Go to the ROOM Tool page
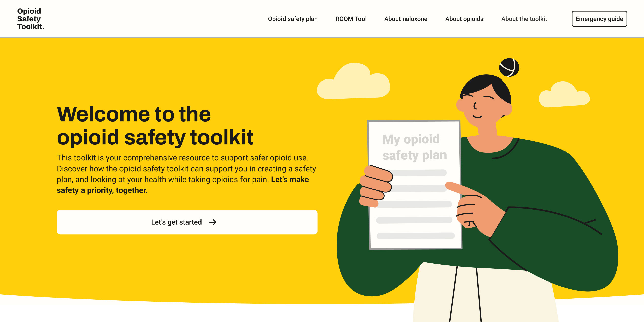644x322 pixels. coord(351,19)
